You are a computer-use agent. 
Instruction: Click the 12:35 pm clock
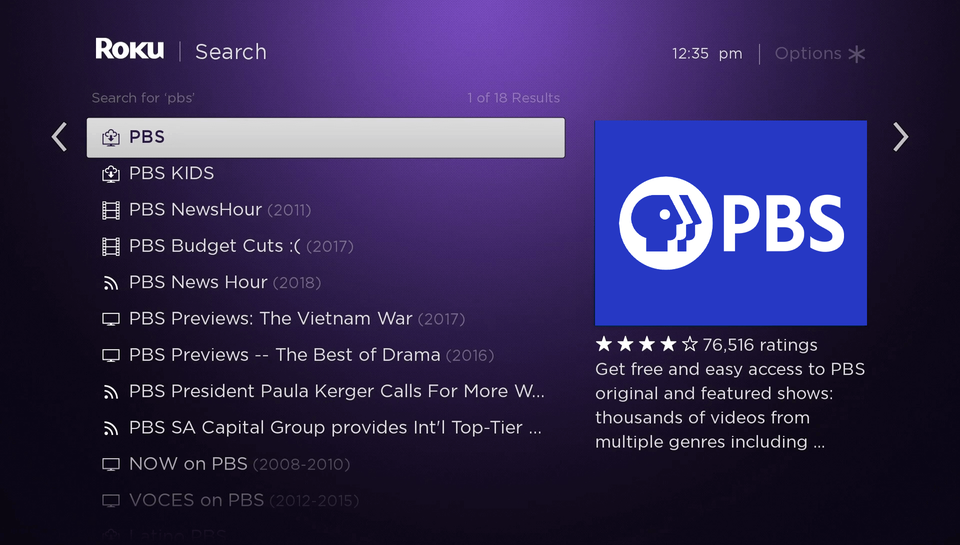coord(707,54)
